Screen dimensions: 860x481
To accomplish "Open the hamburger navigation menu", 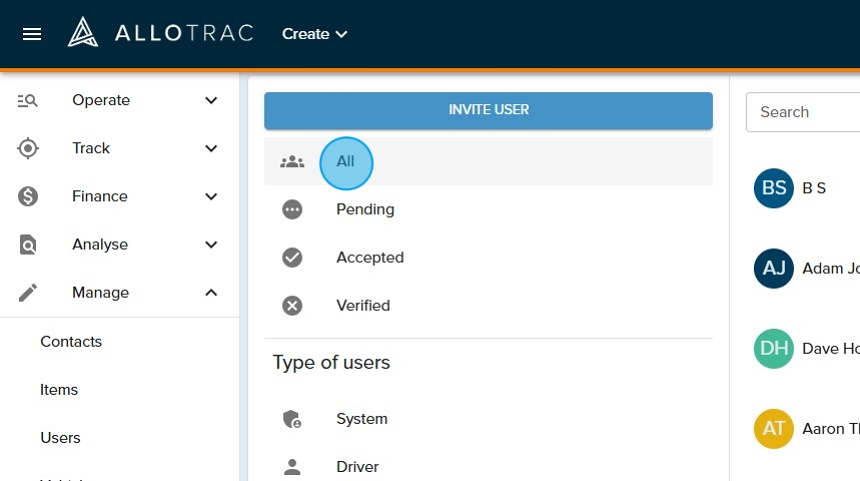I will click(32, 34).
